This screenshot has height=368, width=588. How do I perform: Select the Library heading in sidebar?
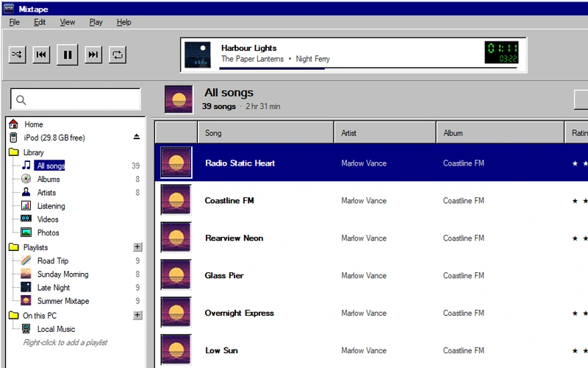33,152
